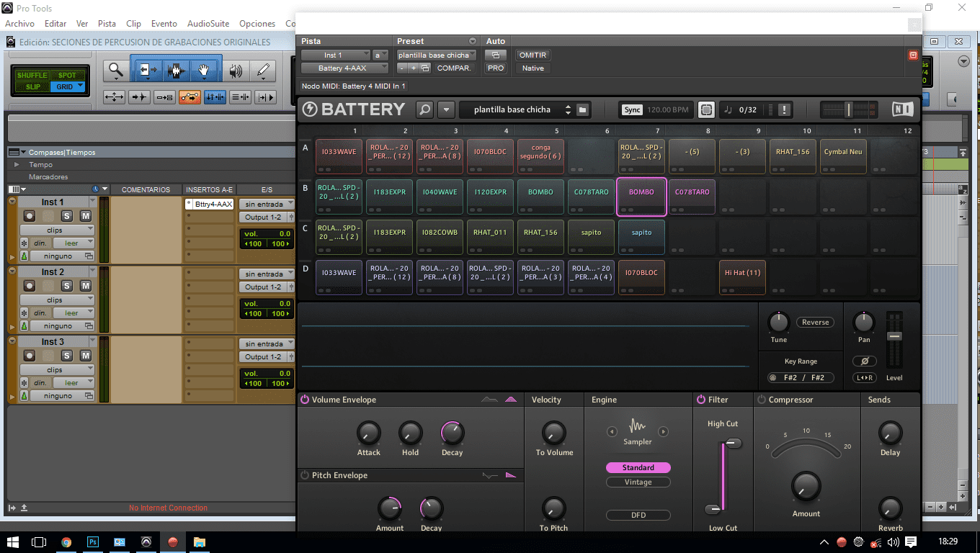
Task: Click the Battery panic exclamation icon
Action: 785,109
